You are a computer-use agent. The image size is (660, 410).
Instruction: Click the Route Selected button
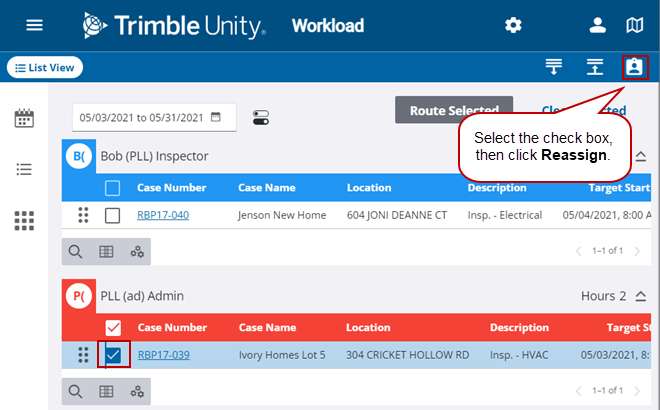pyautogui.click(x=454, y=110)
